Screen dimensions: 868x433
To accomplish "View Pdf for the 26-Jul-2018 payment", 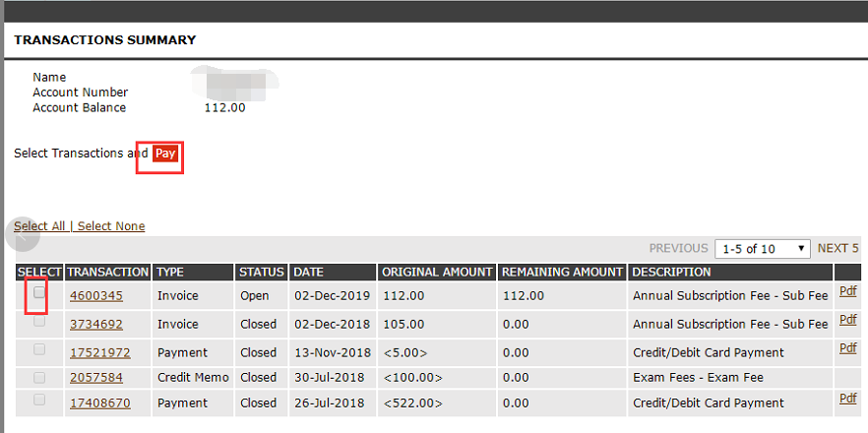I will click(848, 399).
